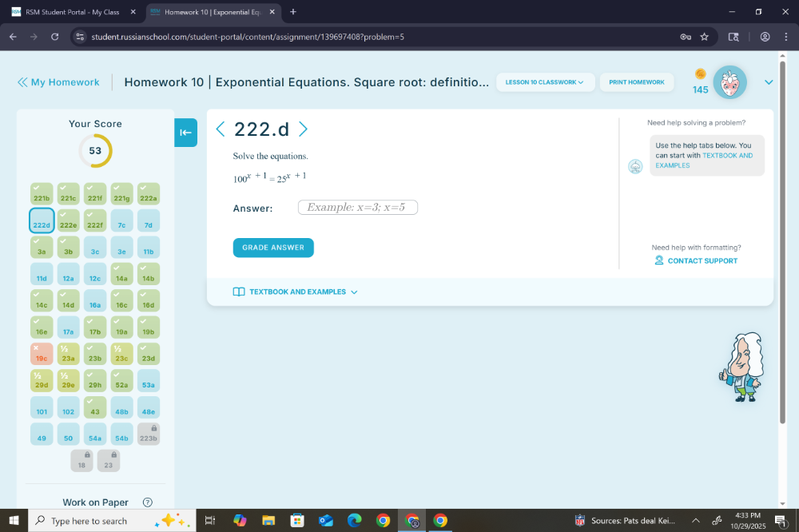Switch to RSM Student Portal tab
This screenshot has width=799, height=532.
[70, 12]
